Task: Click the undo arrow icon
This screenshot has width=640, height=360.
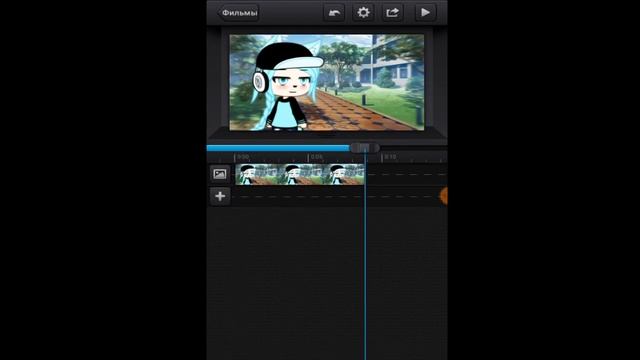Action: [334, 13]
